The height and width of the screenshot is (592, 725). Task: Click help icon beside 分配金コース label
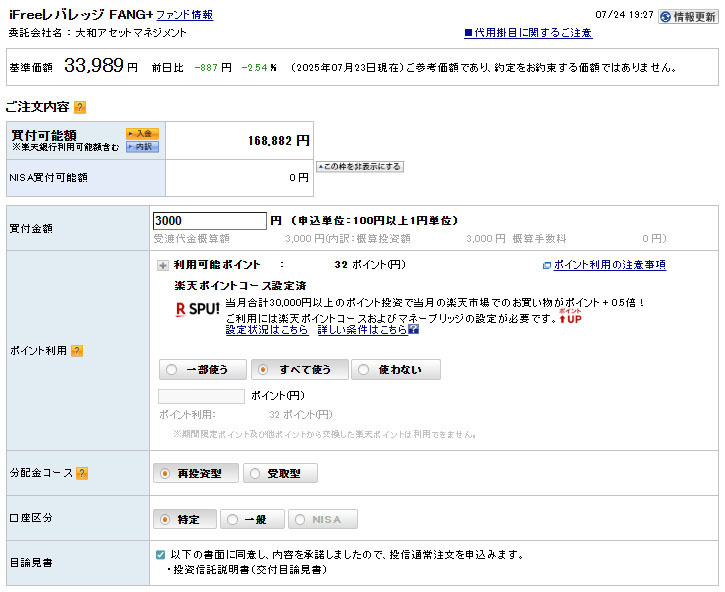click(x=82, y=473)
